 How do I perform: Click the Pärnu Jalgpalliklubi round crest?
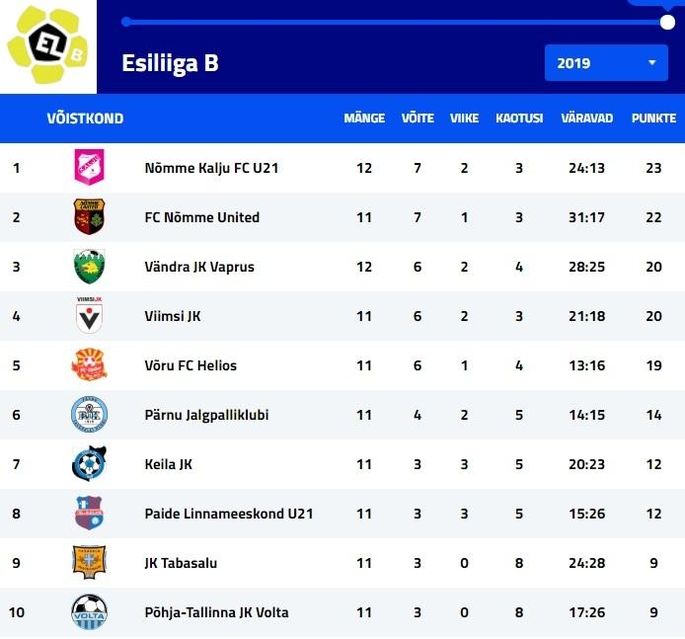coord(89,414)
